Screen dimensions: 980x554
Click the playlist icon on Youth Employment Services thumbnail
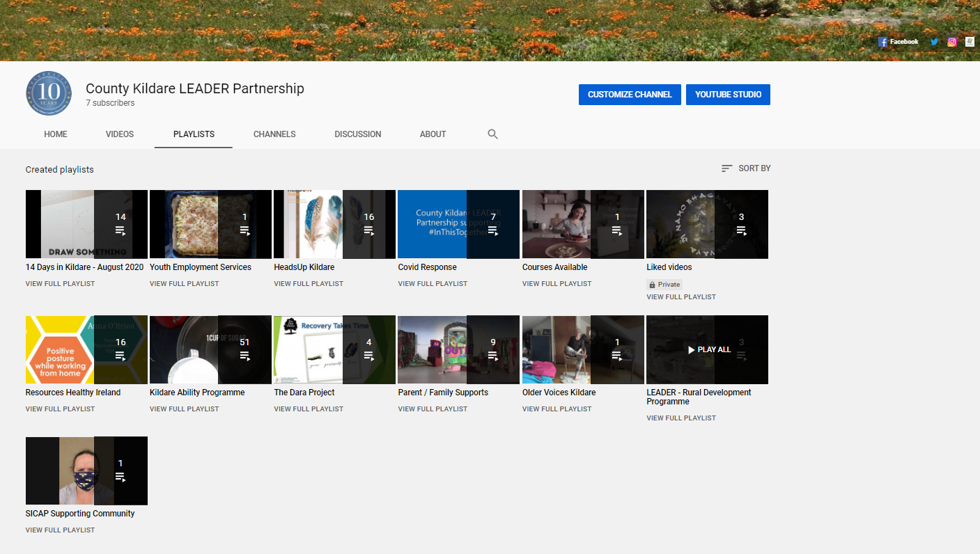244,230
